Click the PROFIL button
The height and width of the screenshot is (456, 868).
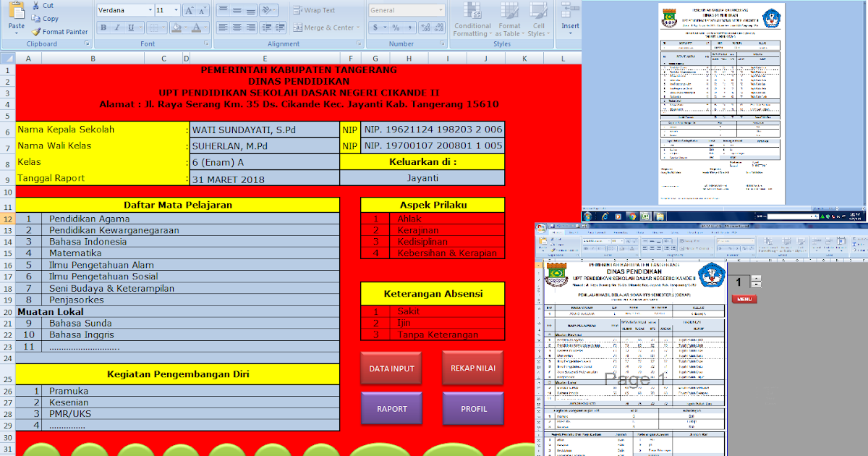pos(473,409)
